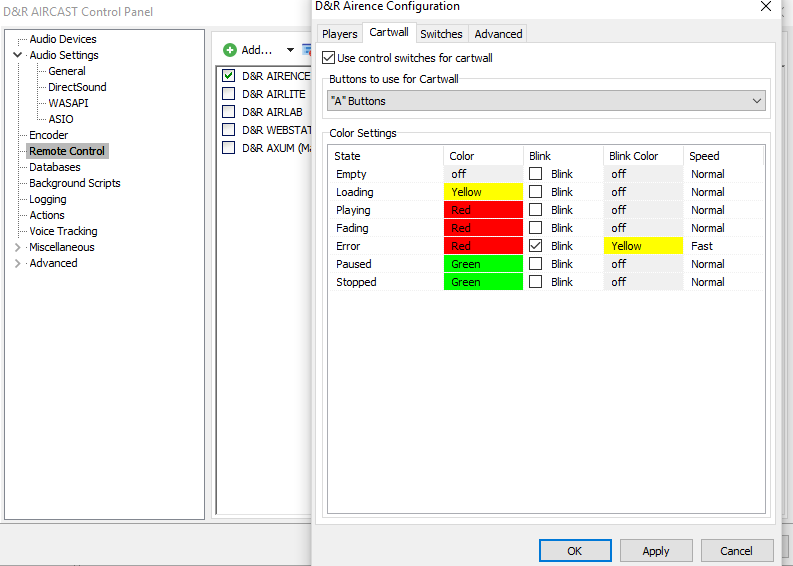Viewport: 793px width, 566px height.
Task: Toggle 'Use control switches for cartwall'
Action: click(x=329, y=59)
